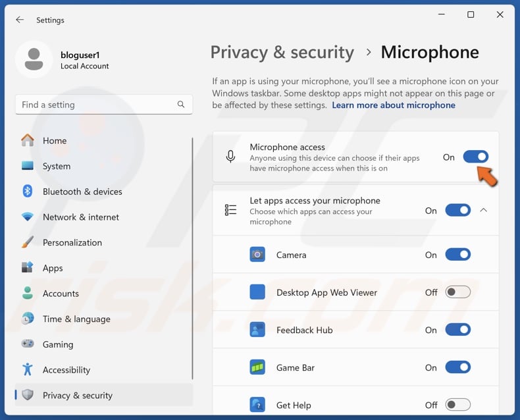Image resolution: width=520 pixels, height=420 pixels.
Task: Click the Camera app icon
Action: click(257, 255)
